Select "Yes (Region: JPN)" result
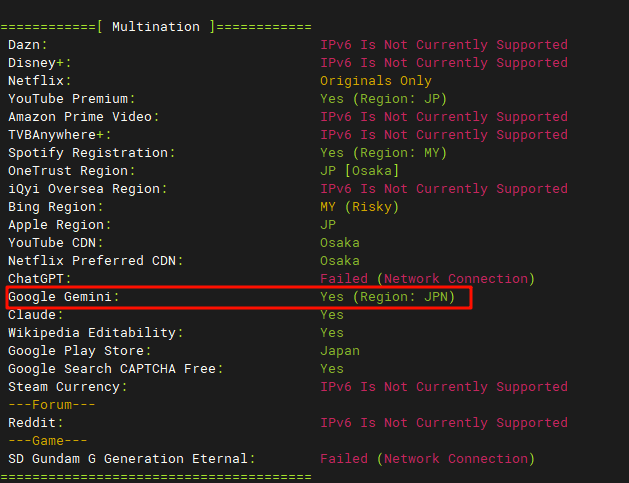629x483 pixels. (387, 297)
